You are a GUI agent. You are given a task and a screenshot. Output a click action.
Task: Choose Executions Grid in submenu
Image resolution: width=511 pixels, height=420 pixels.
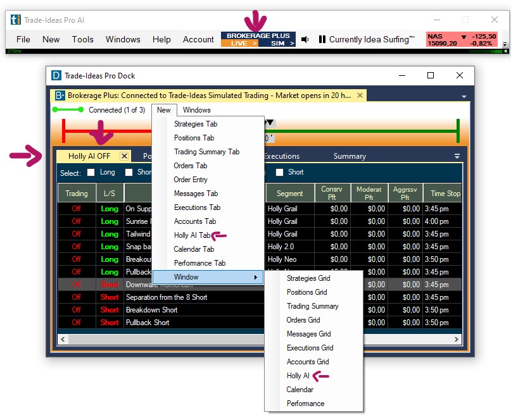tap(310, 348)
